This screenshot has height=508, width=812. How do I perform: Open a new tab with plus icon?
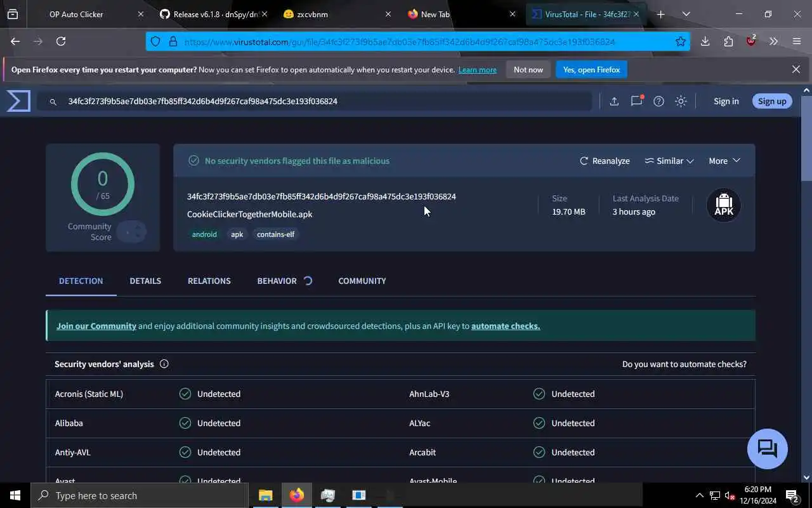660,14
